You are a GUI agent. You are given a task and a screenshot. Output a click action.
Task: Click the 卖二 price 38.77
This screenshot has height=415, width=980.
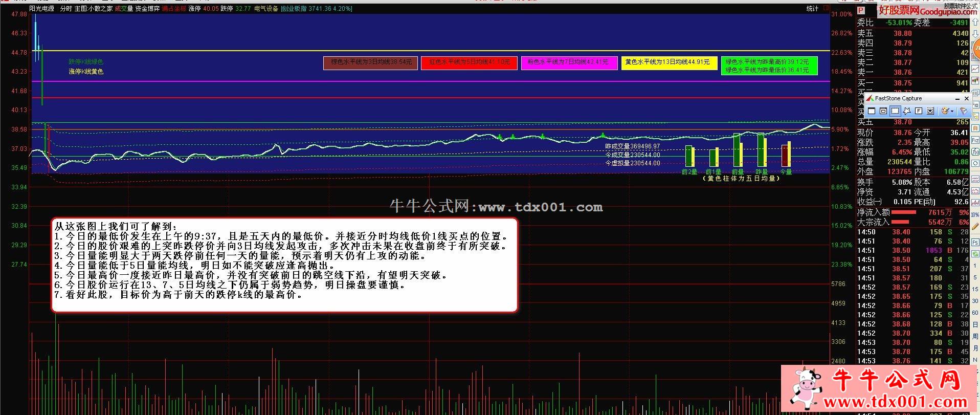tap(903, 62)
